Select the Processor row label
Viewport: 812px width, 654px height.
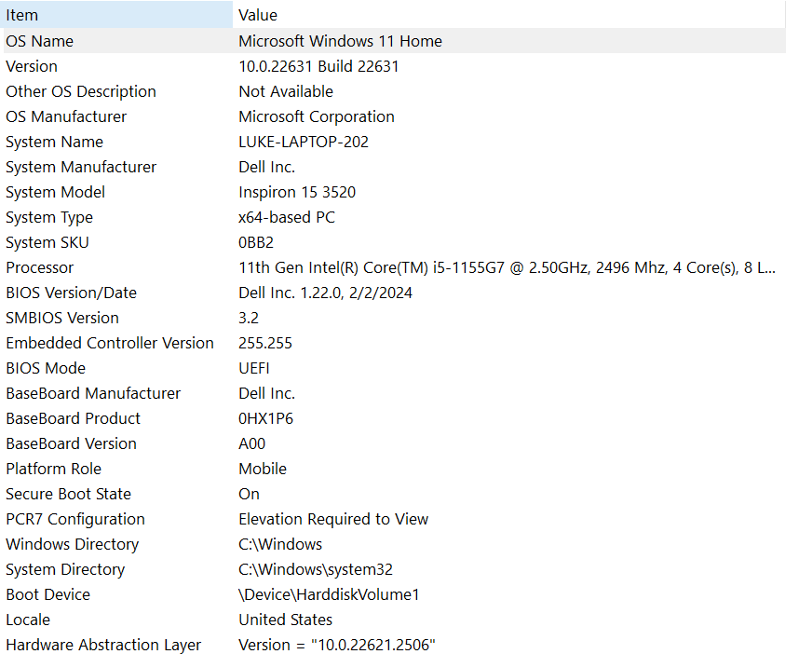click(39, 267)
